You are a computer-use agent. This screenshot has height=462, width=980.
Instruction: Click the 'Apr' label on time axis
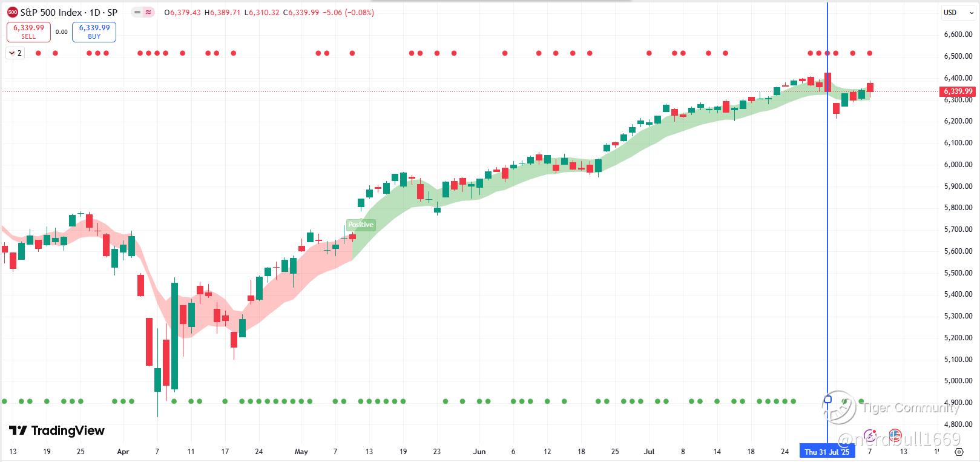coord(123,452)
